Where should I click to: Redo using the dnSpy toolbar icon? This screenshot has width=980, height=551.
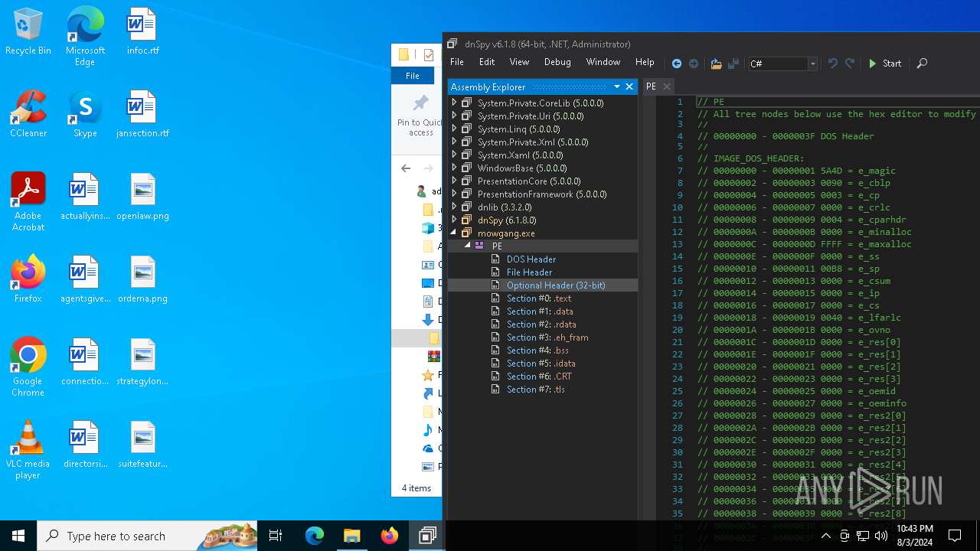coord(850,64)
